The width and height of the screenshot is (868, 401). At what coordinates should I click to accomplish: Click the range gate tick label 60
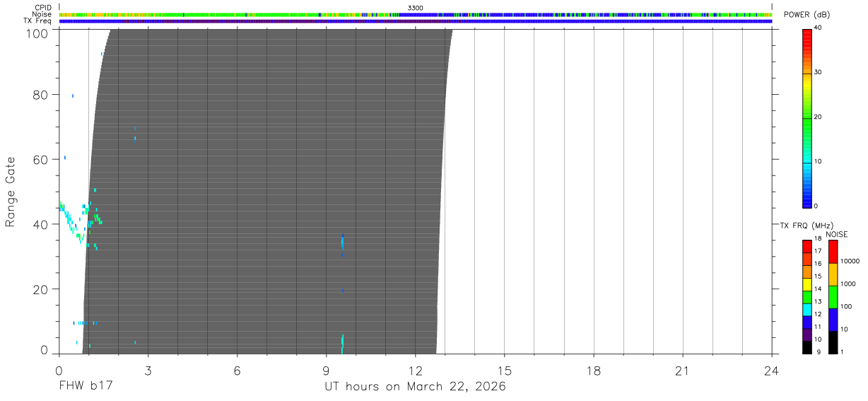pyautogui.click(x=42, y=160)
